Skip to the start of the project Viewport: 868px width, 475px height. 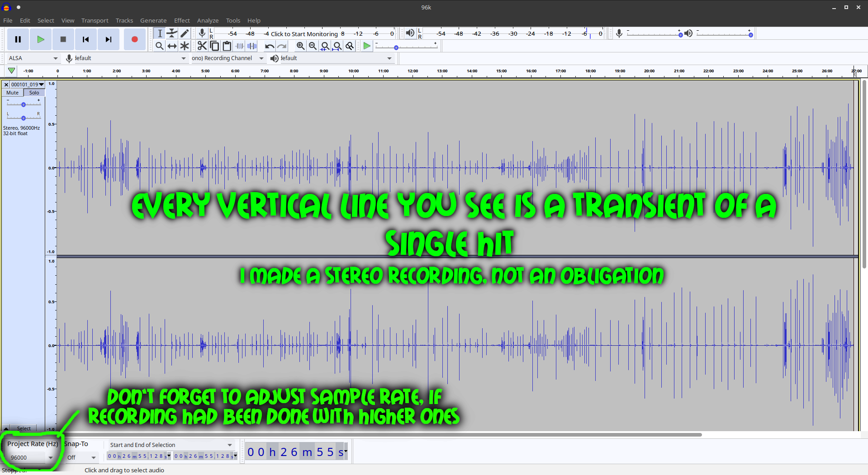pos(86,39)
